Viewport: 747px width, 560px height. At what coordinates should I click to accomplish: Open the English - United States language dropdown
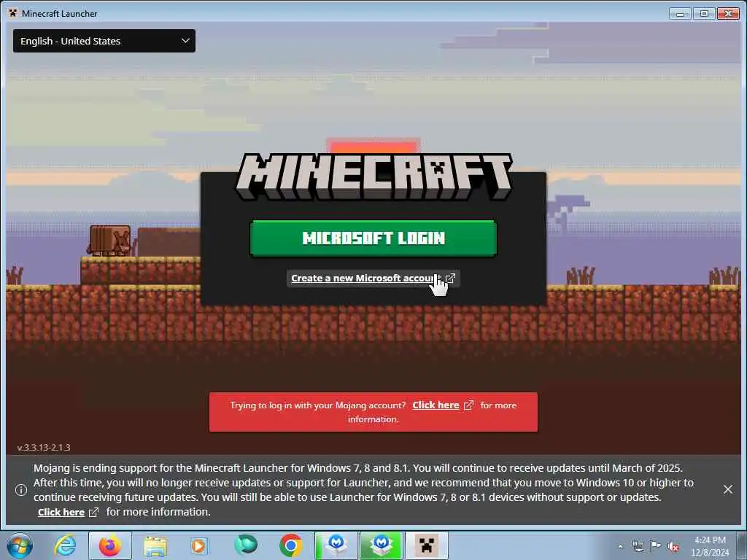[104, 41]
